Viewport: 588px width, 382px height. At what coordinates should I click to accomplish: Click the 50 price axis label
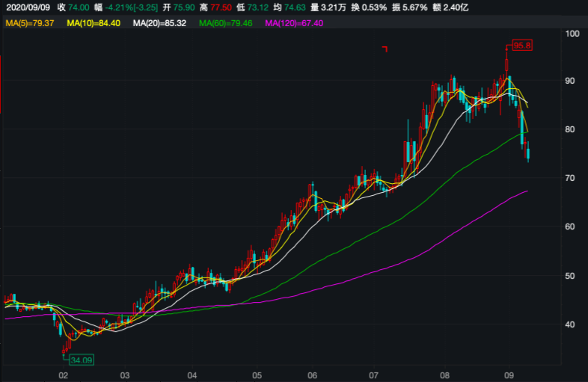click(570, 276)
